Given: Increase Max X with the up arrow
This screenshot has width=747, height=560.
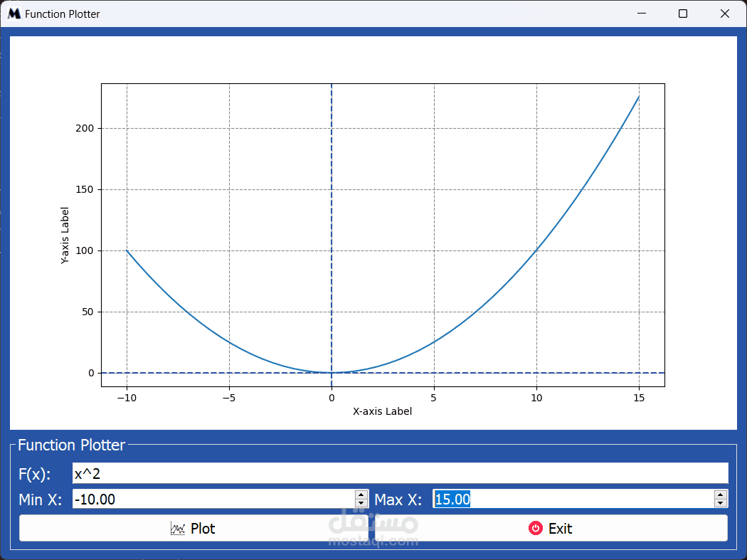Looking at the screenshot, I should coord(721,495).
